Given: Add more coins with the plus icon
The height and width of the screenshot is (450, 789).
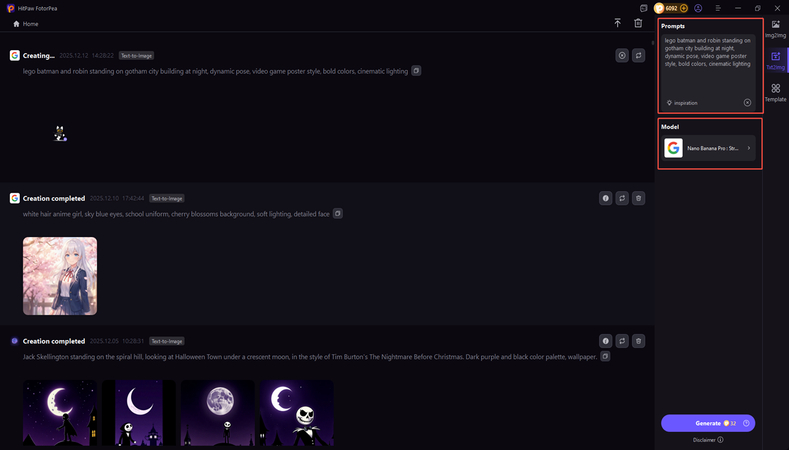Looking at the screenshot, I should tap(684, 8).
